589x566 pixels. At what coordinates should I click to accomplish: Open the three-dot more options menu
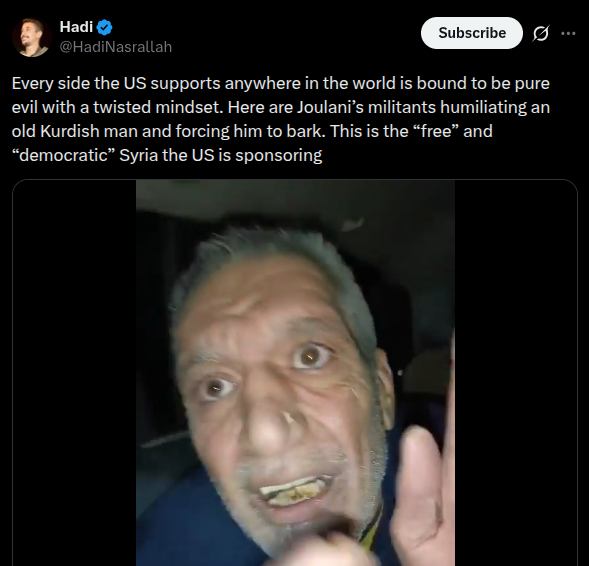[568, 33]
